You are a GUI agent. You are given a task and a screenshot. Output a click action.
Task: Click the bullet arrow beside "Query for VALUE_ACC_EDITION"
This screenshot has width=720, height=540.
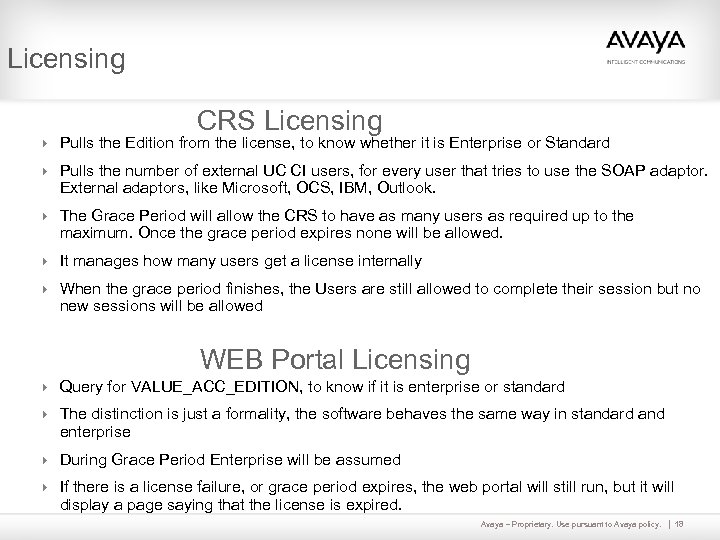[x=45, y=387]
